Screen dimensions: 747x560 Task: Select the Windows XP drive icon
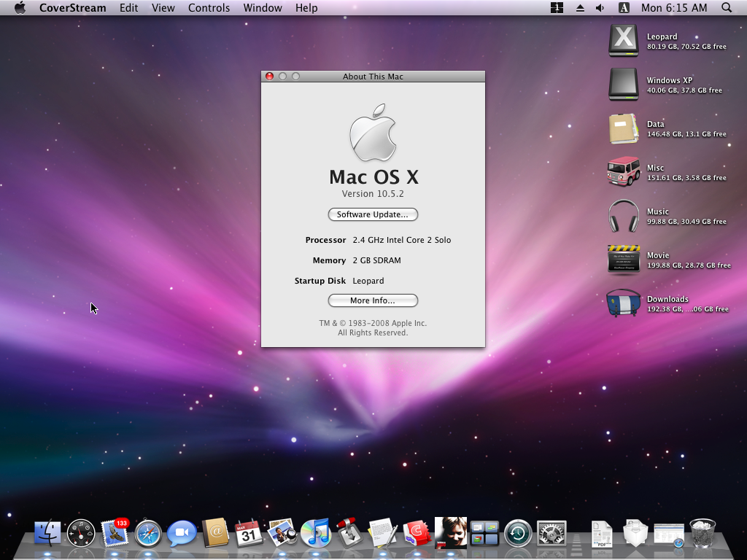coord(624,85)
